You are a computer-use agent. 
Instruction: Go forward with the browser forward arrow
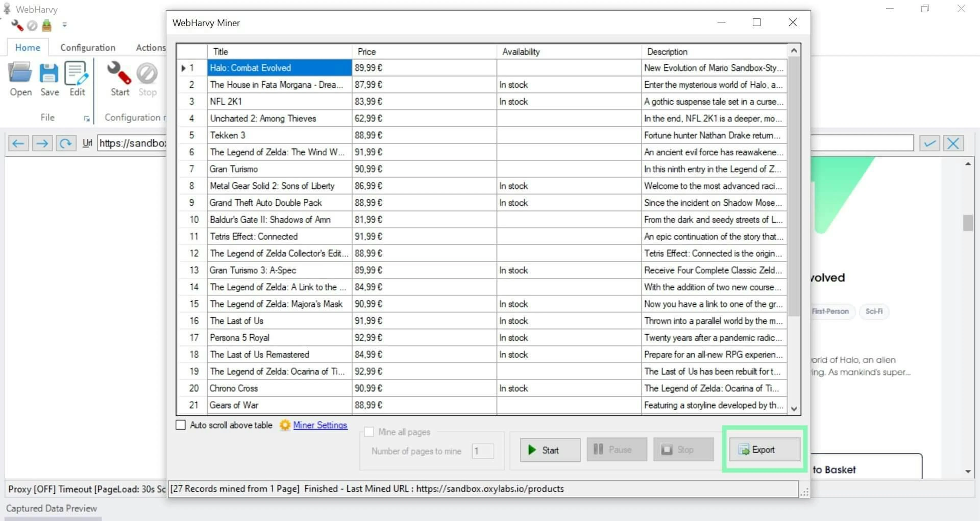(x=42, y=144)
